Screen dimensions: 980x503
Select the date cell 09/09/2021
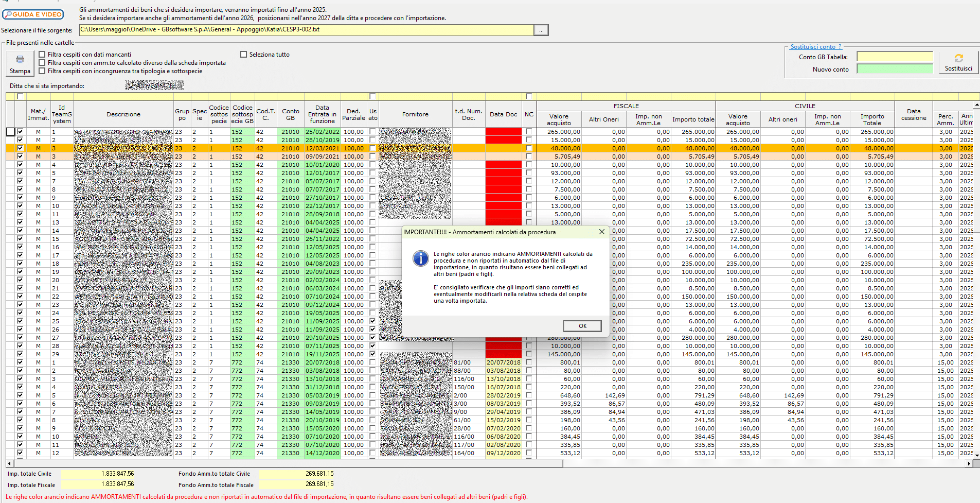click(x=323, y=157)
